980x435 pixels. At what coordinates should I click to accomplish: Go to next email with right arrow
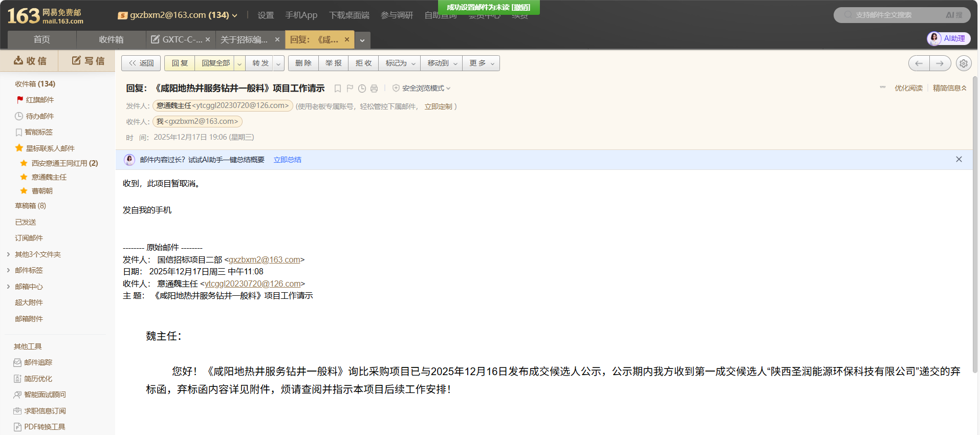(x=940, y=63)
